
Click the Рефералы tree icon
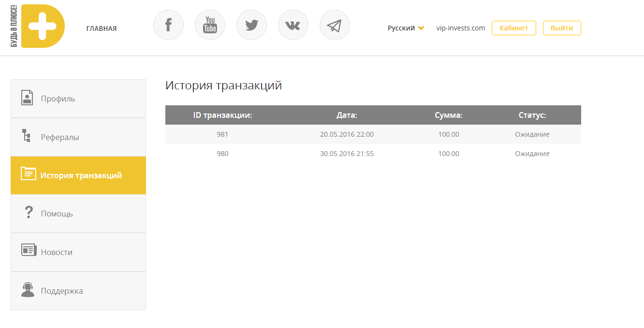pyautogui.click(x=27, y=136)
